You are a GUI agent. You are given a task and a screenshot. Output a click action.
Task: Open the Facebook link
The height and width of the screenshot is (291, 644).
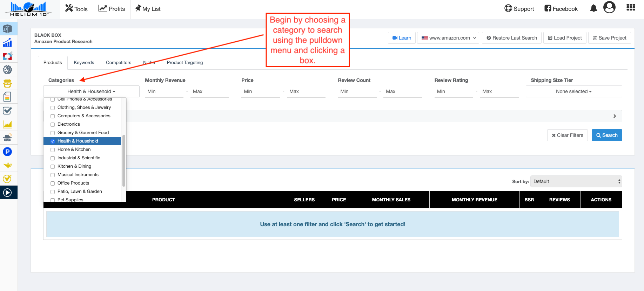click(561, 9)
